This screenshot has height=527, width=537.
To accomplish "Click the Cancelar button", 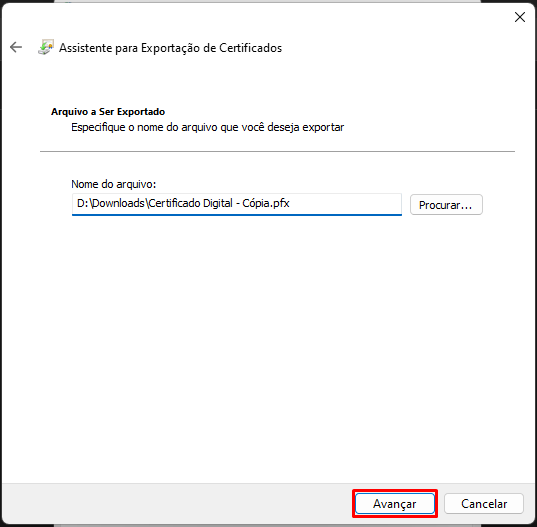I will (484, 503).
